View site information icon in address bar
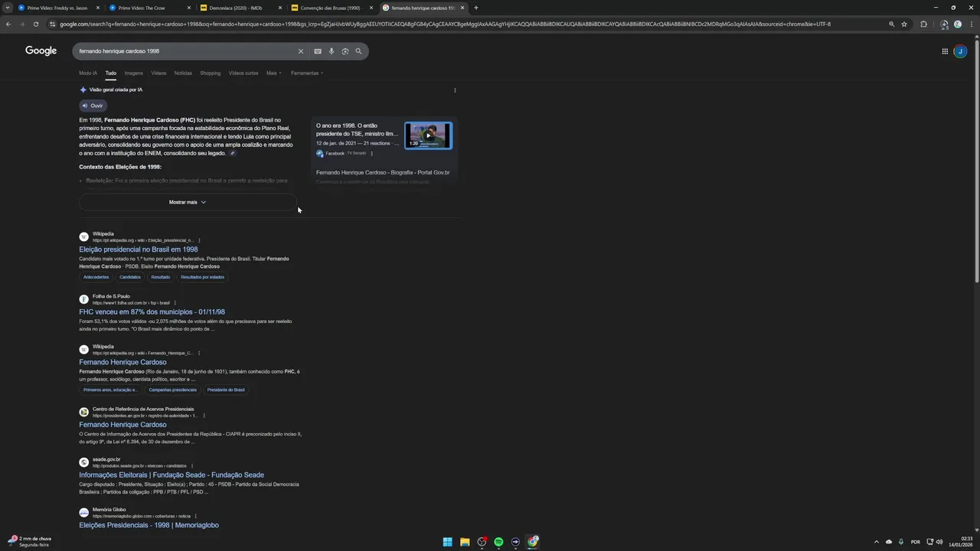Screen dimensions: 980x551 pos(52,24)
